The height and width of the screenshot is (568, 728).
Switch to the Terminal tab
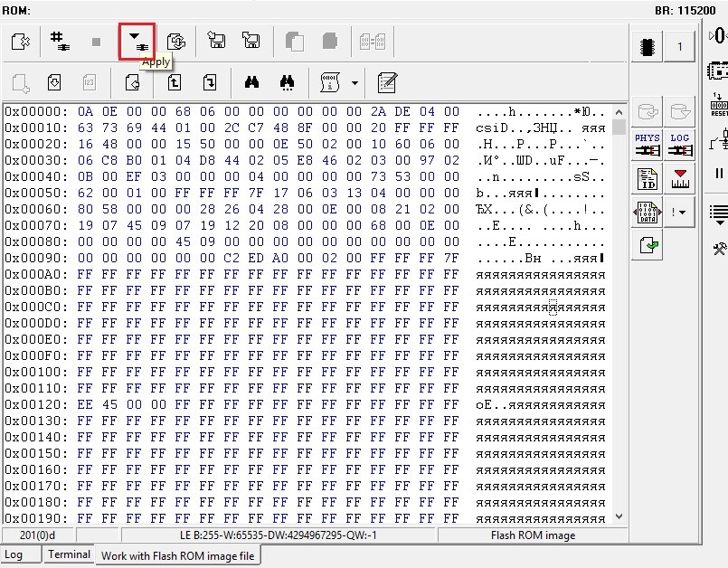pyautogui.click(x=69, y=554)
